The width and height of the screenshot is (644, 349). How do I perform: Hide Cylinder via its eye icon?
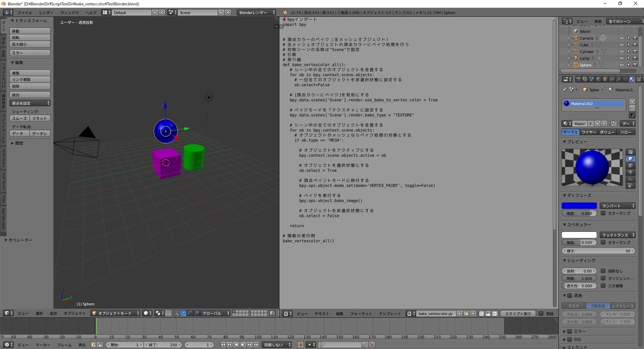click(x=622, y=52)
